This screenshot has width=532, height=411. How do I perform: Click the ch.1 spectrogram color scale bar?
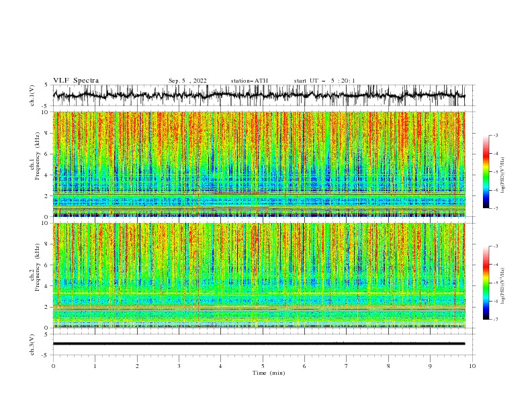click(x=486, y=172)
